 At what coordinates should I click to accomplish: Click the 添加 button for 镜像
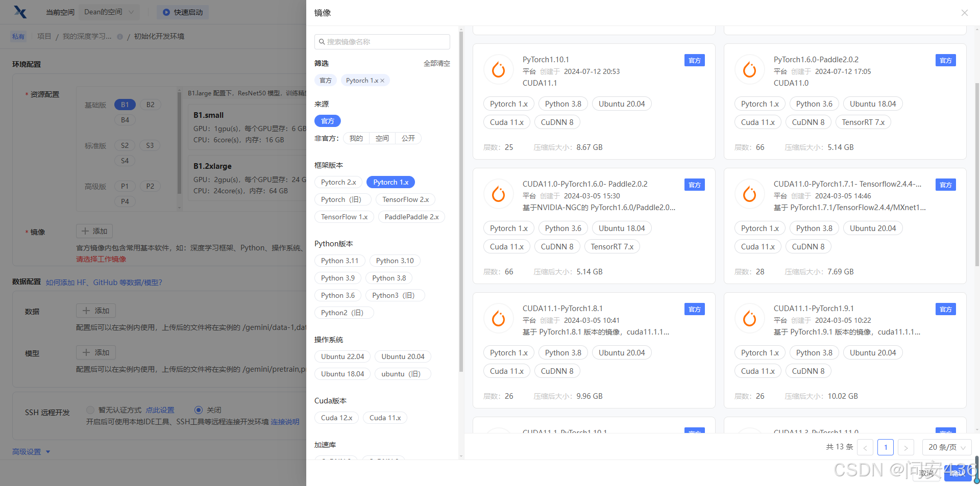(x=94, y=231)
